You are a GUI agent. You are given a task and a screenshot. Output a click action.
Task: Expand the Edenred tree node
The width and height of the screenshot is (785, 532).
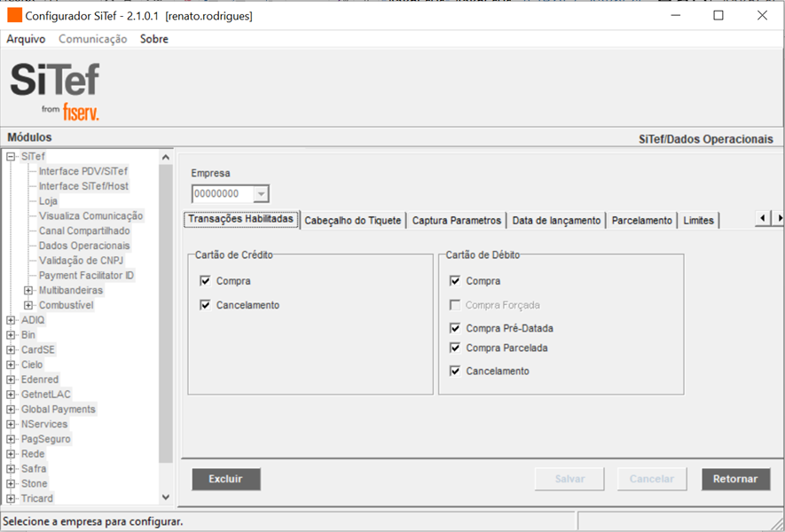tap(11, 379)
